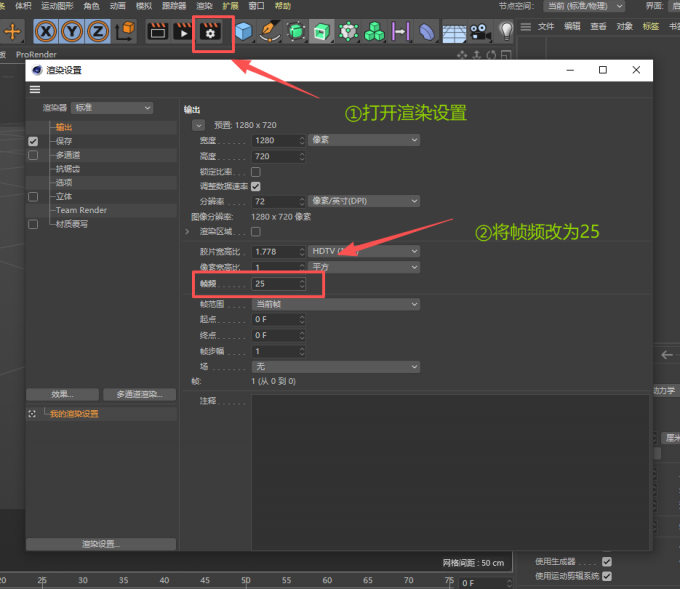The image size is (680, 589).
Task: Select the blue Cube primitive icon
Action: [243, 32]
